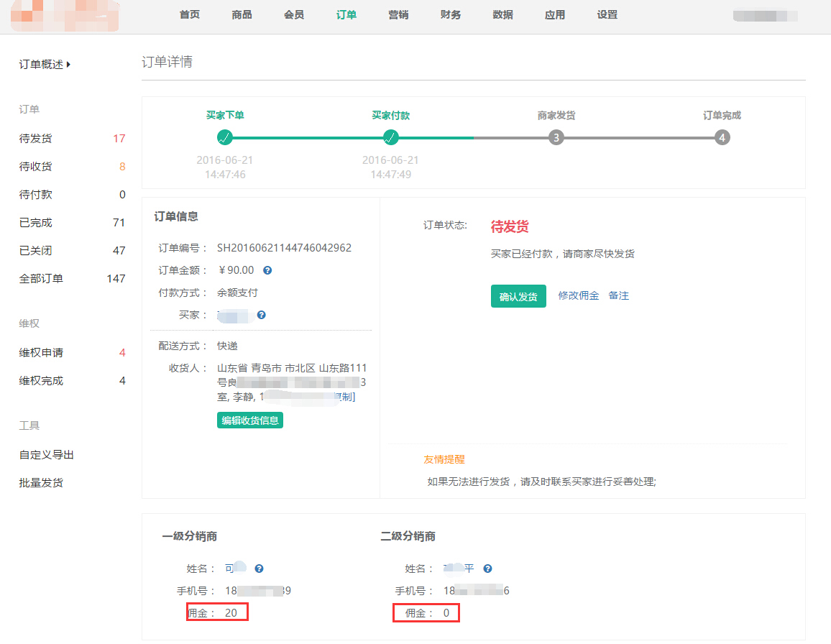Image resolution: width=831 pixels, height=644 pixels.
Task: Click step 3 商家发货 circle
Action: pos(556,137)
